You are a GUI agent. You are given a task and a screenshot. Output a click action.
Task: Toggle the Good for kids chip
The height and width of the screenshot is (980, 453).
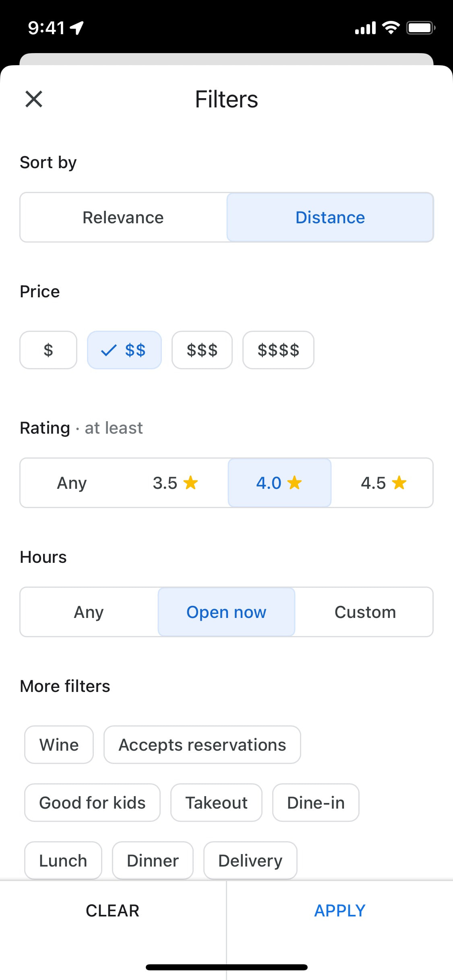click(x=92, y=803)
